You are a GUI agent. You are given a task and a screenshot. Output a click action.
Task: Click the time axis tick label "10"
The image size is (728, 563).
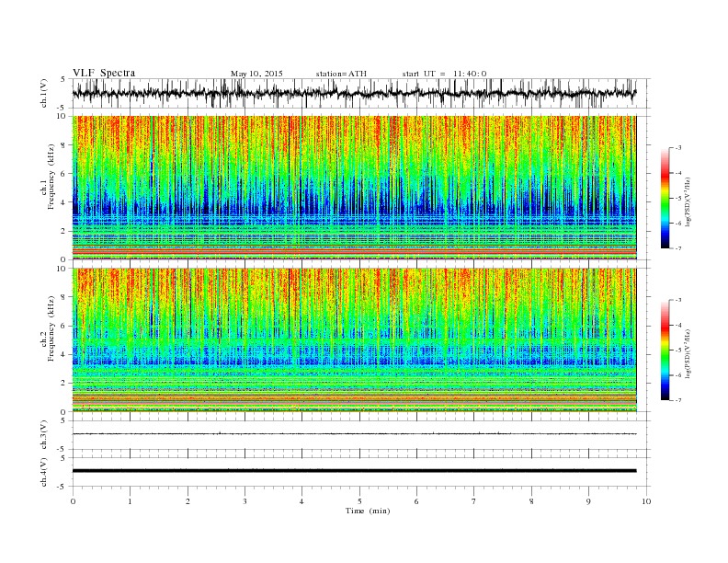click(646, 501)
